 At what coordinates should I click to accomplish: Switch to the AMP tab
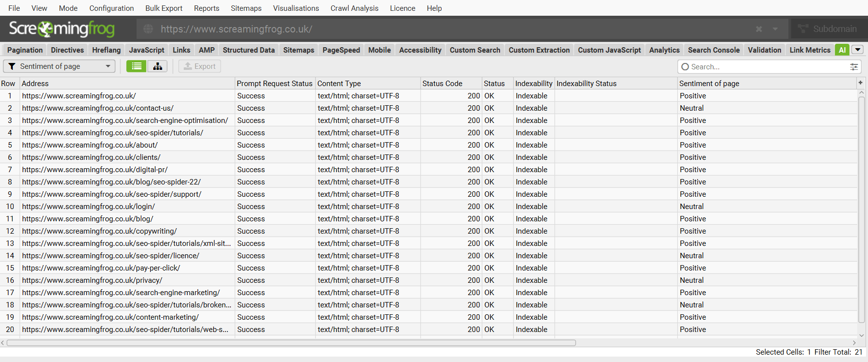[x=207, y=50]
